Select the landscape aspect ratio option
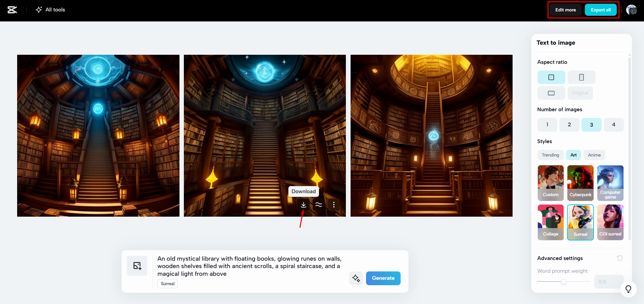The image size is (644, 304). pos(551,93)
